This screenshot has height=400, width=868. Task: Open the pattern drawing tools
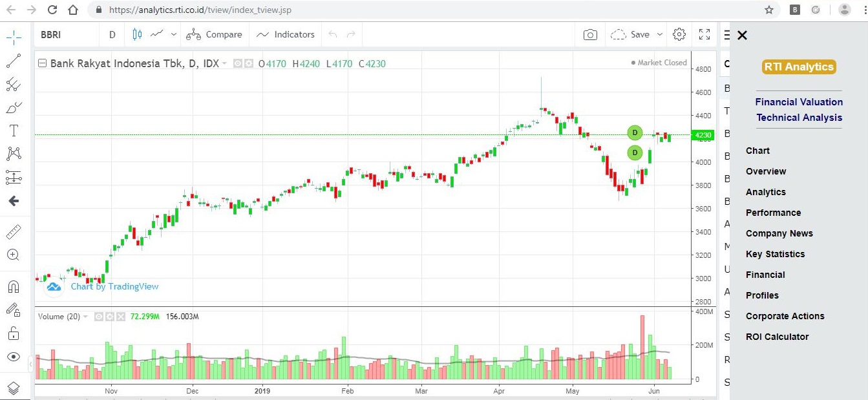click(14, 153)
